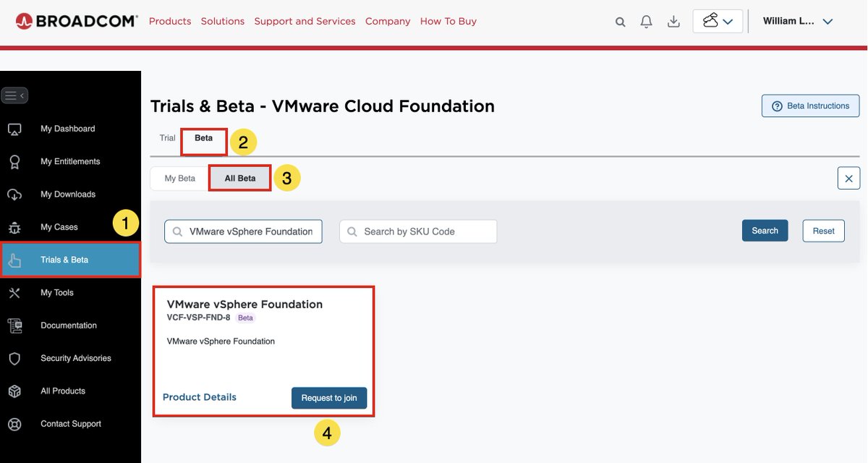This screenshot has width=868, height=463.
Task: Click the card description VMware vSphere Foundation
Action: [x=221, y=341]
